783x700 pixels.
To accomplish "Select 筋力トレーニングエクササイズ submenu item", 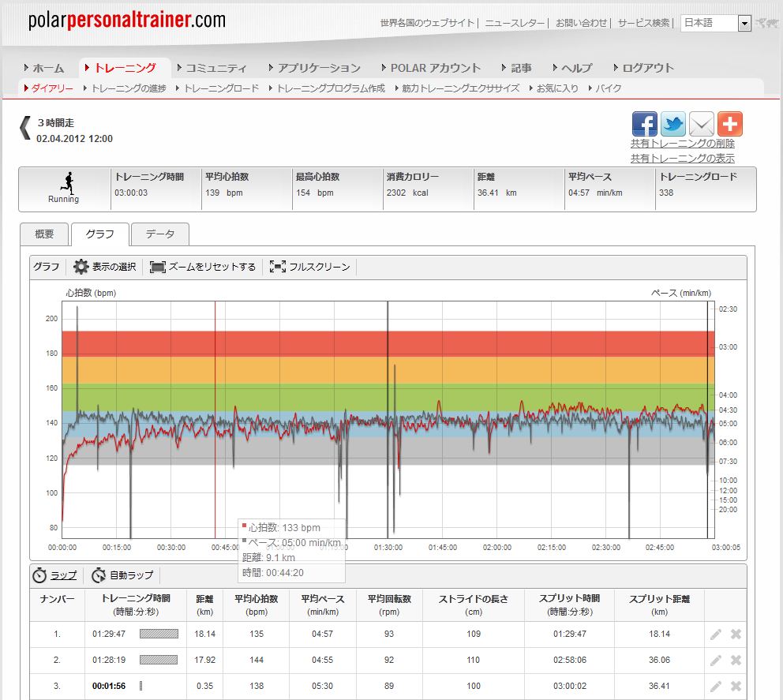I will click(457, 88).
